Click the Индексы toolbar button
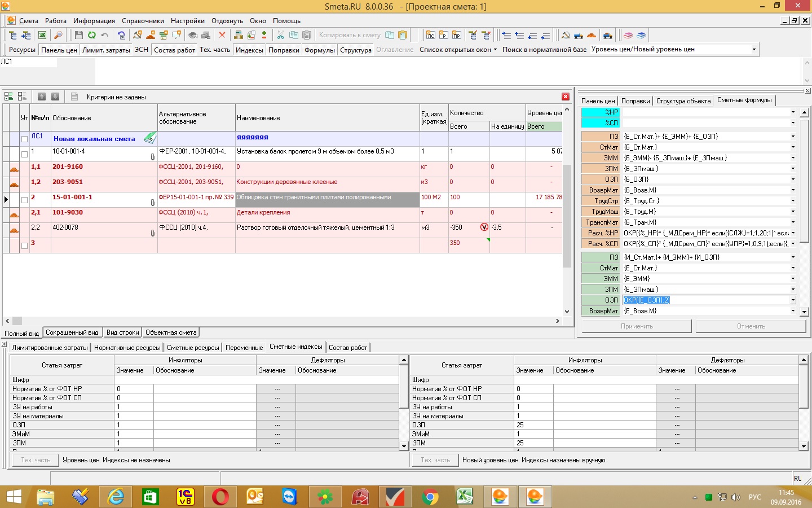The image size is (812, 508). [x=249, y=50]
